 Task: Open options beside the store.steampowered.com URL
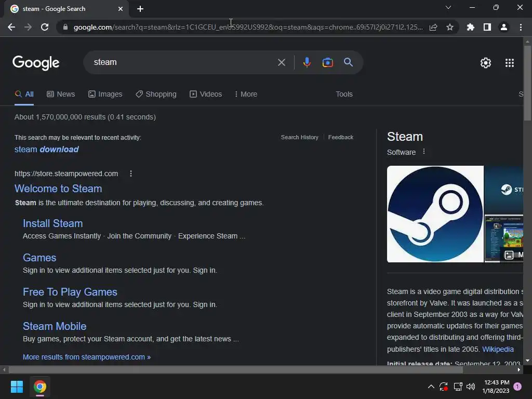(x=130, y=174)
